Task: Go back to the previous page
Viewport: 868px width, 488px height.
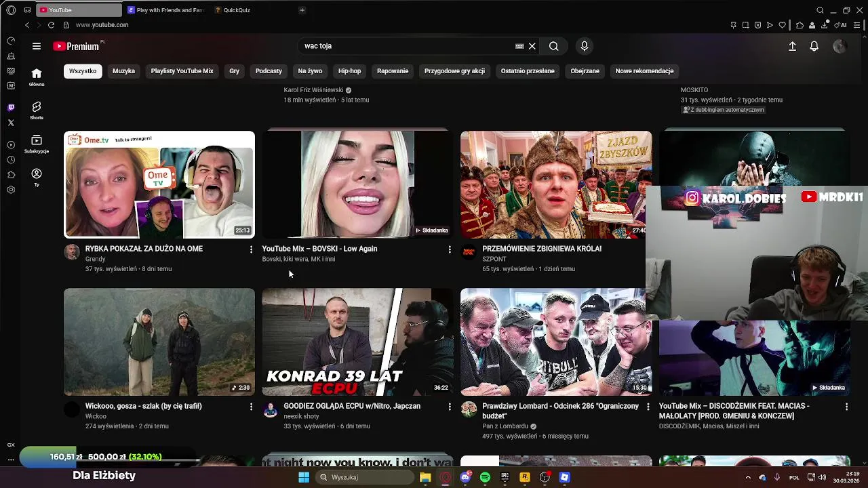Action: tap(27, 25)
